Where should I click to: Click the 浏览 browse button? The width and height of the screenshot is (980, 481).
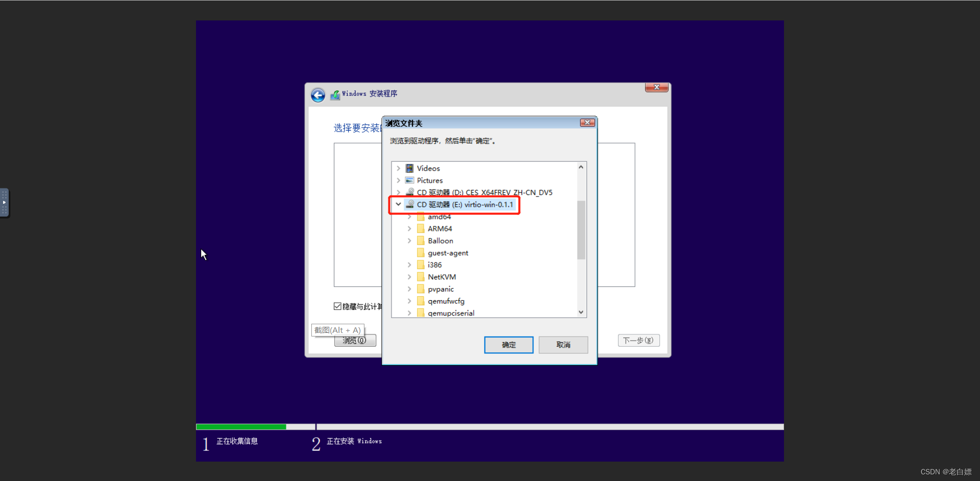click(x=355, y=341)
